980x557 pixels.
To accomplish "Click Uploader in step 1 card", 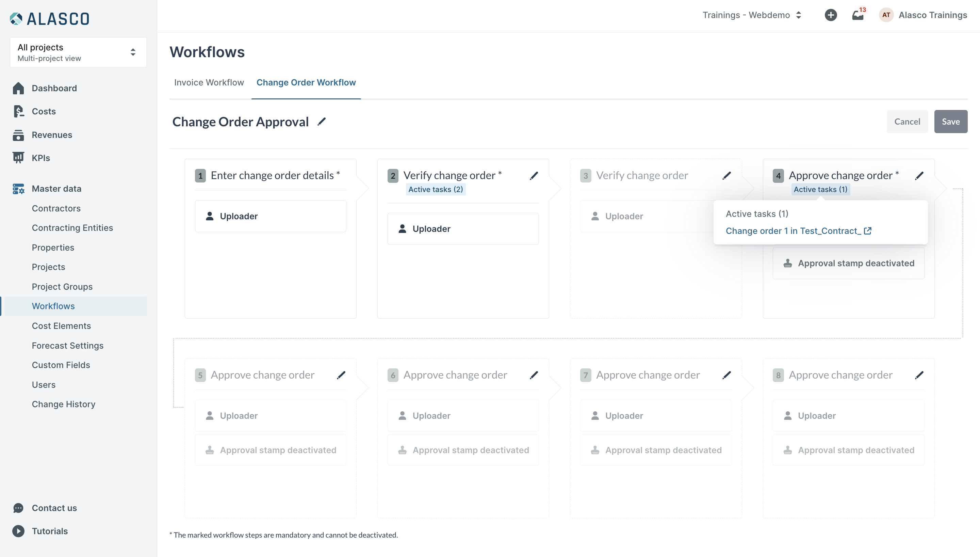I will [x=271, y=216].
